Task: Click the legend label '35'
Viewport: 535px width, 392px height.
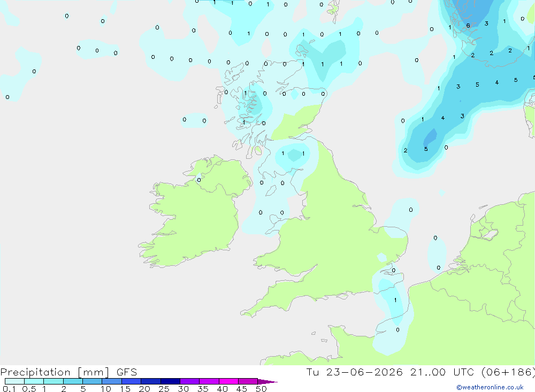Action: point(203,389)
